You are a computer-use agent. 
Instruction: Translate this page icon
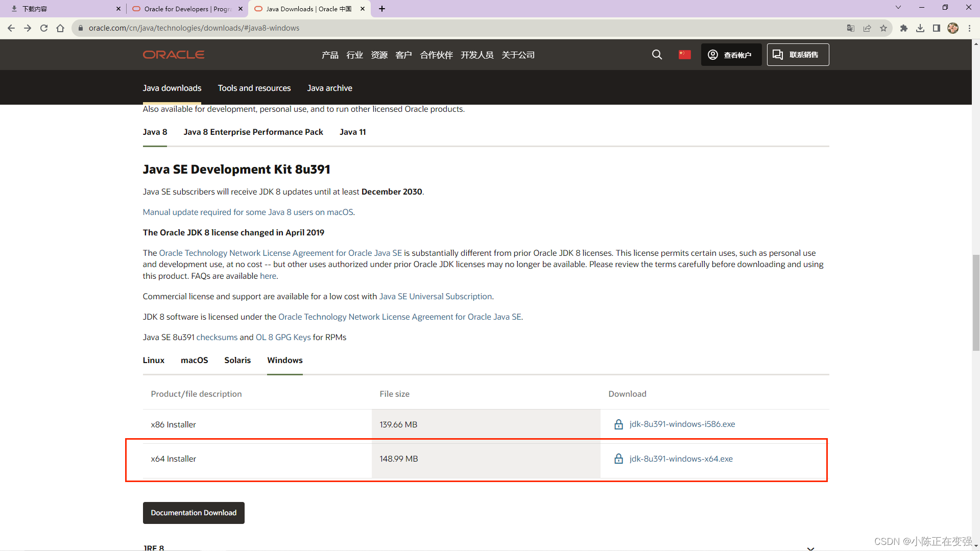tap(851, 28)
